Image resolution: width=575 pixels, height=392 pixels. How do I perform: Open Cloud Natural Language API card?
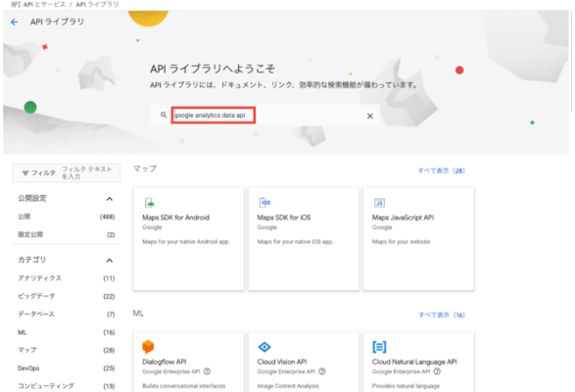[x=418, y=362]
